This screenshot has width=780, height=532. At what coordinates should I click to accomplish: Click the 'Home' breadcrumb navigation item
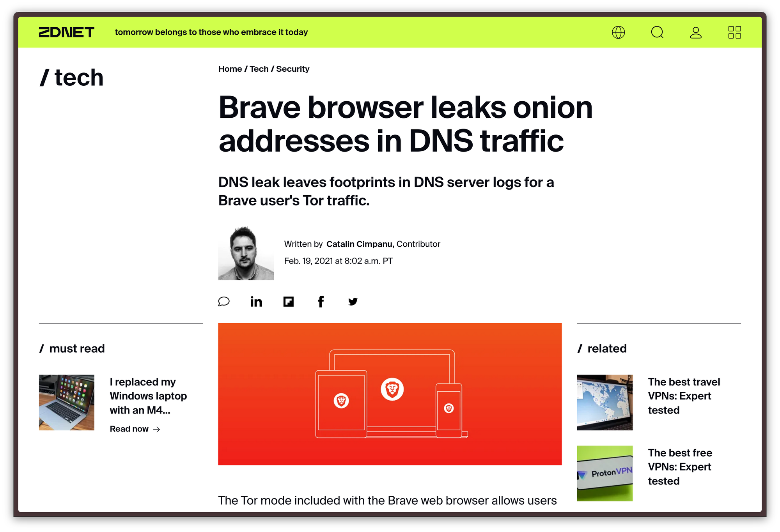[x=230, y=69]
